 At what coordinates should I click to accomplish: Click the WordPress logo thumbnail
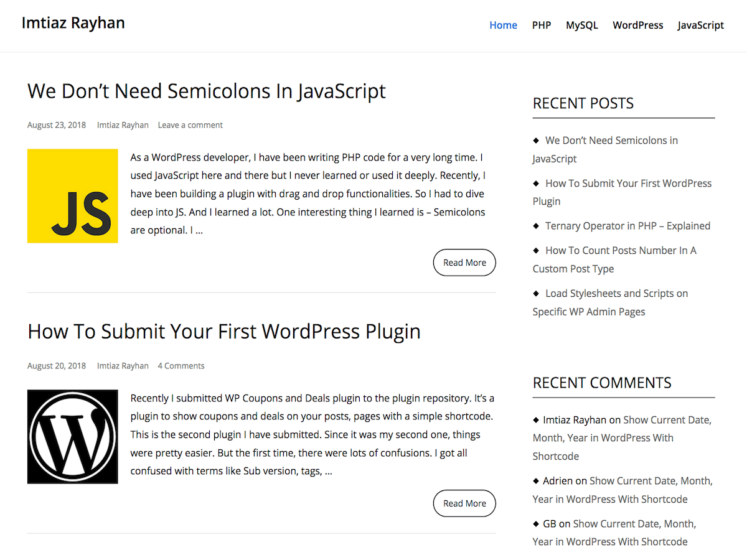point(72,436)
